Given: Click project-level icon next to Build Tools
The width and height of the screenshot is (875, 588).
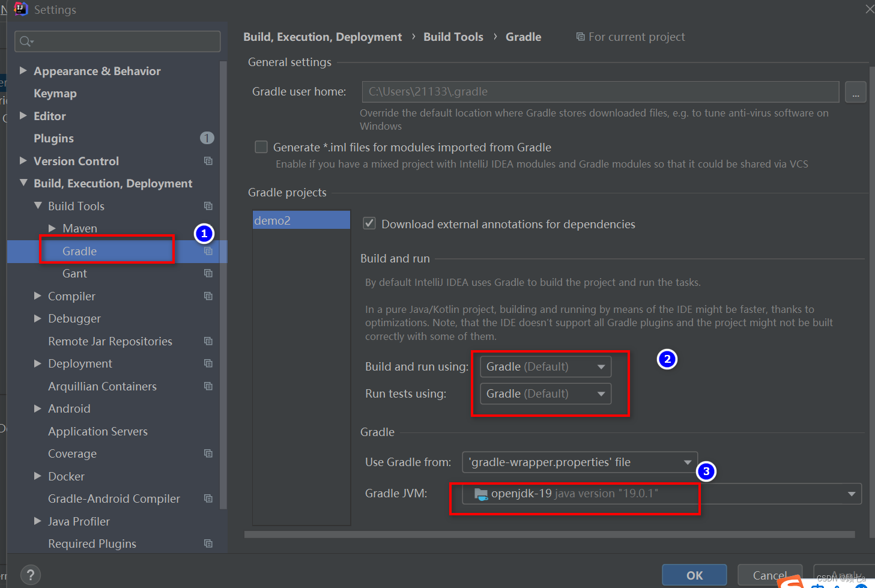Looking at the screenshot, I should point(208,206).
